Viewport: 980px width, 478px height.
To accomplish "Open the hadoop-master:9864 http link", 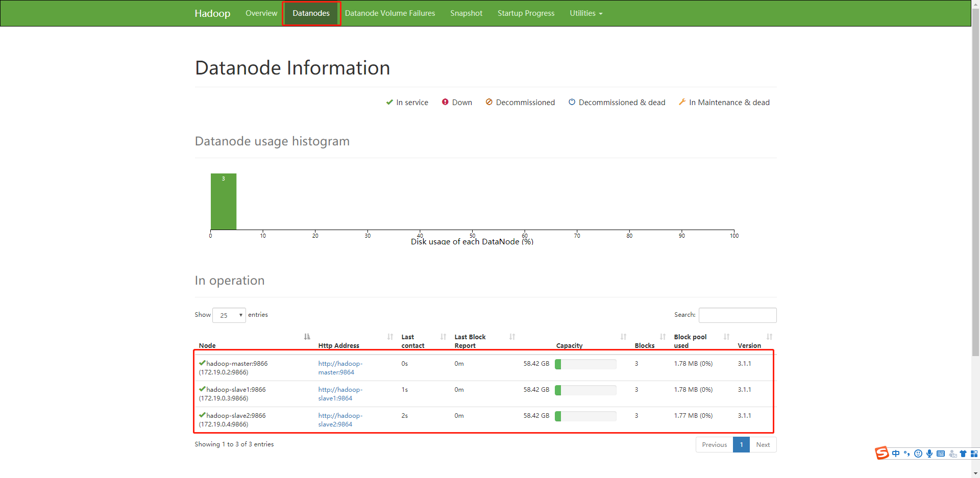I will click(x=340, y=368).
